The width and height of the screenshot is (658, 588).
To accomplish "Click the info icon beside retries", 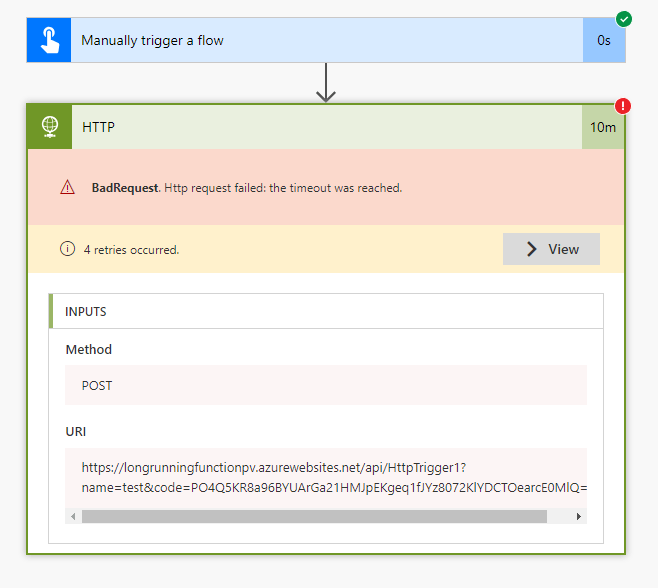I will point(67,249).
